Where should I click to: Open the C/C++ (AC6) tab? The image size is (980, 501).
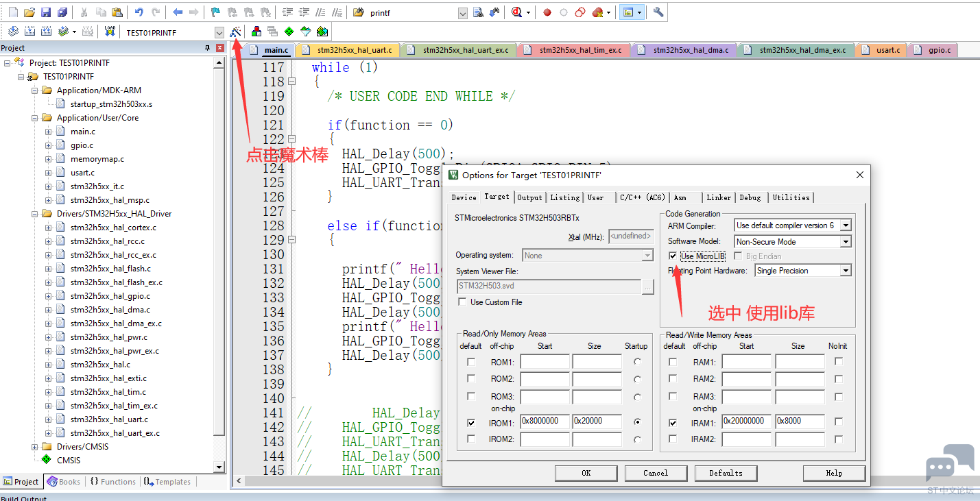click(x=643, y=197)
